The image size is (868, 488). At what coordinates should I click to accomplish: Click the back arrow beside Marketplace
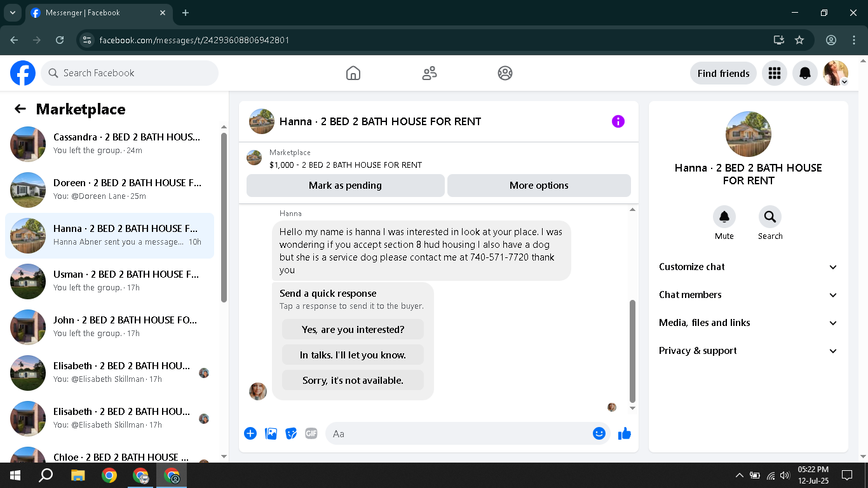pos(20,109)
